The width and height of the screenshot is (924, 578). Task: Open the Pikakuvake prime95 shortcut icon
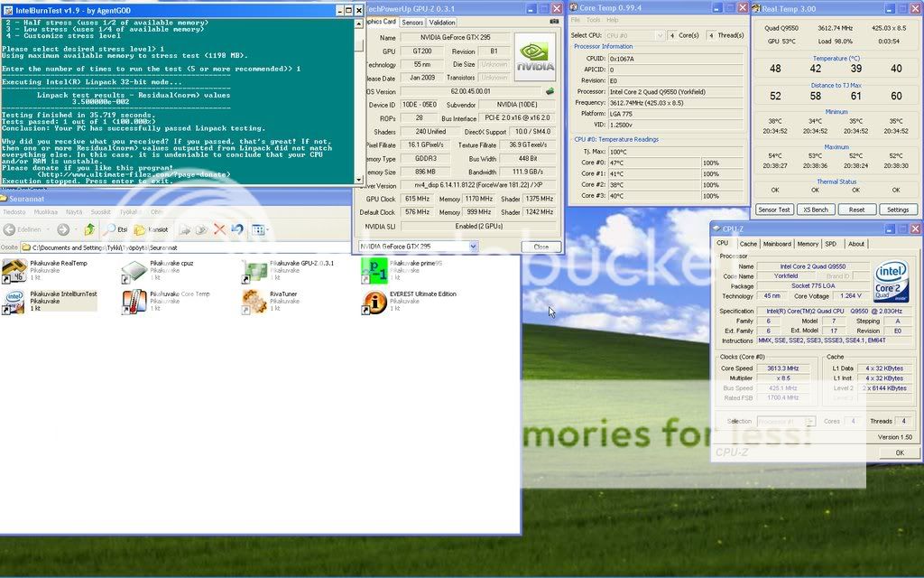coord(374,271)
